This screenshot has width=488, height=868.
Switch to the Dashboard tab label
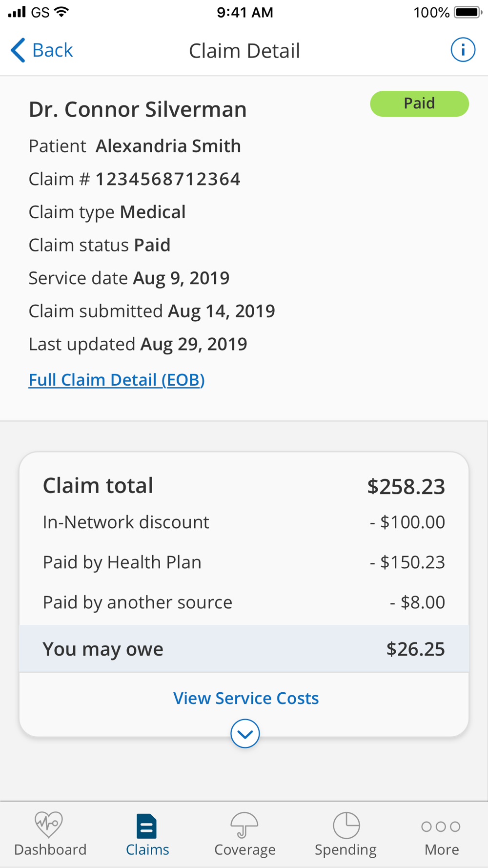[50, 850]
